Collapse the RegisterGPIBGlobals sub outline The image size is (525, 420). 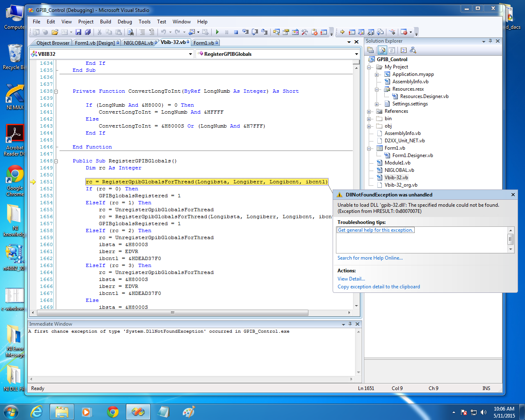[x=56, y=161]
